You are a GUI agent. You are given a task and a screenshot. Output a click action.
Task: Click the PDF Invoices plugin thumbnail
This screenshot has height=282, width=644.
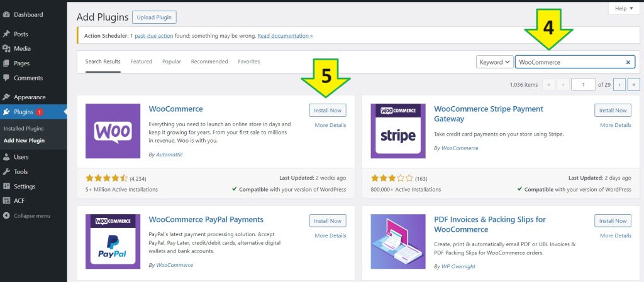click(398, 241)
